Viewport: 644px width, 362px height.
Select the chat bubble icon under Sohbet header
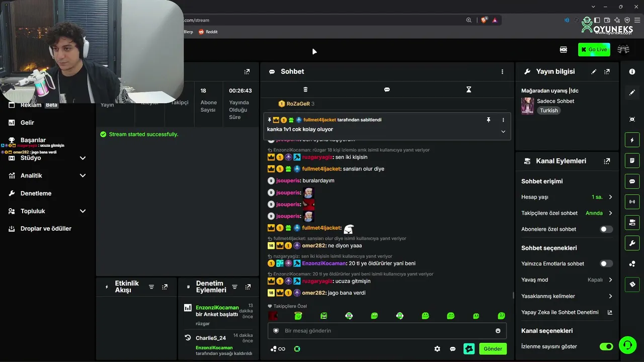[387, 89]
